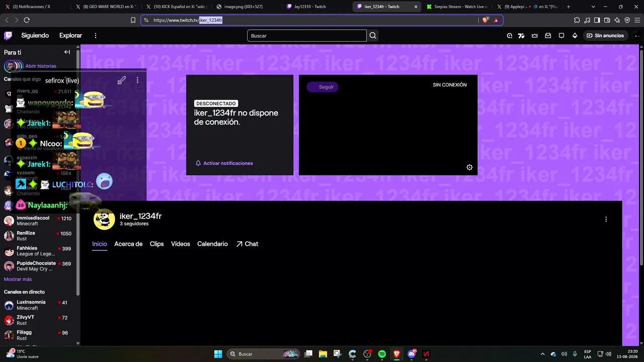Open the sefirox overlay options menu
The width and height of the screenshot is (644, 362).
137,80
